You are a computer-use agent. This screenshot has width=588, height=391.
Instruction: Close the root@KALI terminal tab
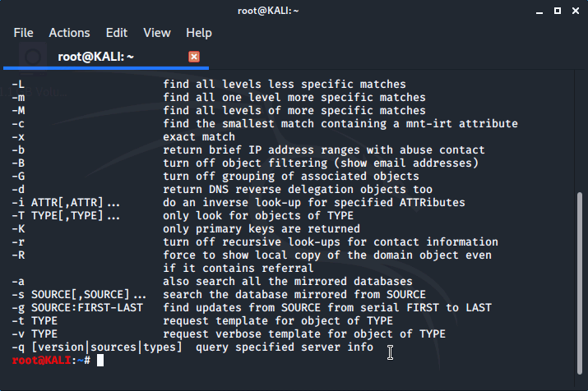pyautogui.click(x=194, y=57)
